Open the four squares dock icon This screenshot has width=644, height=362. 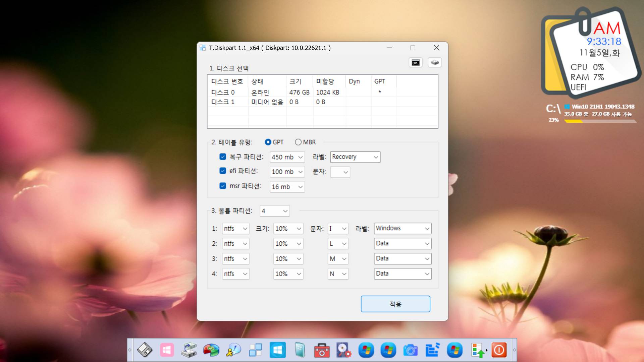coord(255,350)
